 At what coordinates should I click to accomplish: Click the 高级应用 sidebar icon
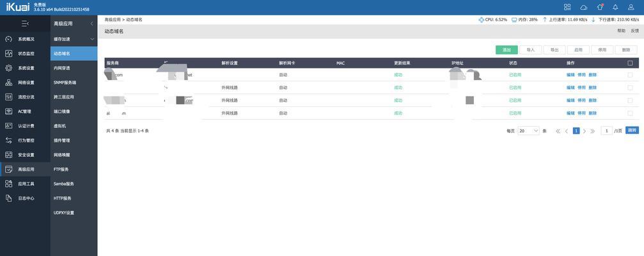[x=8, y=170]
